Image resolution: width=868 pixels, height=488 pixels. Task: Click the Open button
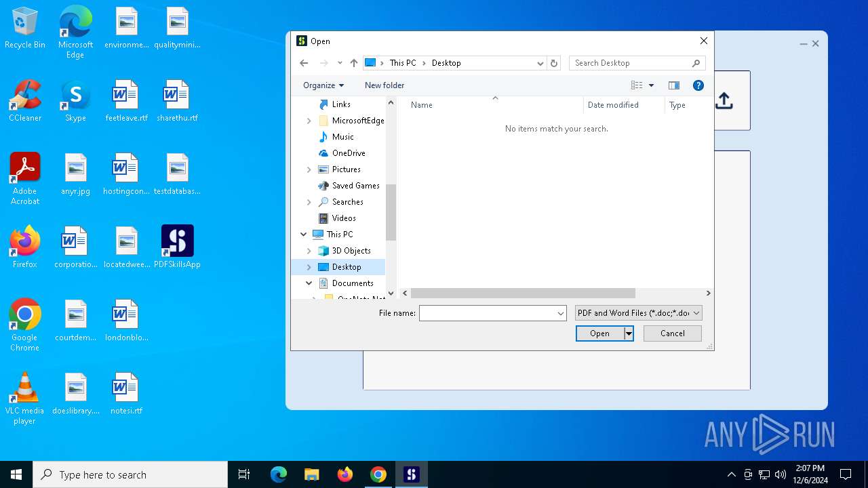click(x=599, y=333)
